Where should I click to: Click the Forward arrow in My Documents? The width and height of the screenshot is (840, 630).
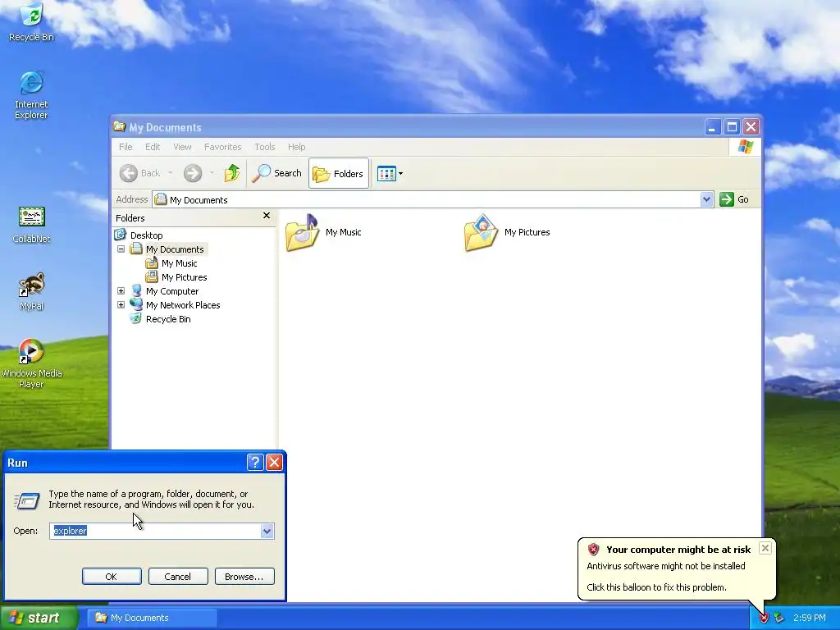tap(193, 173)
